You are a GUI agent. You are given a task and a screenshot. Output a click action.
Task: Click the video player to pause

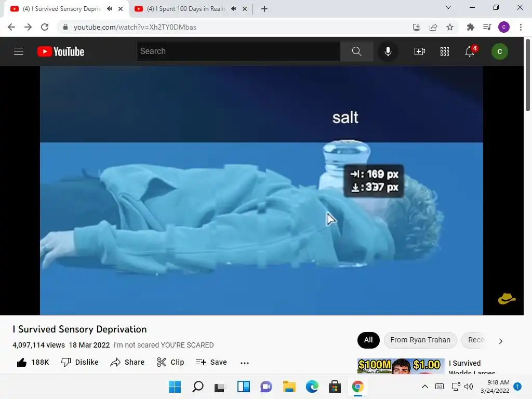(262, 190)
